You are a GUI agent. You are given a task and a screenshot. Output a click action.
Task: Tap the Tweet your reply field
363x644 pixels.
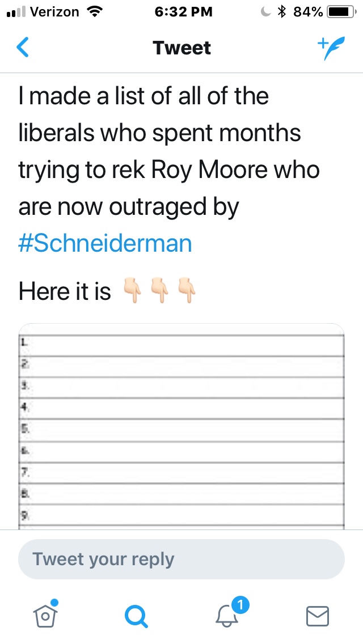(x=181, y=559)
